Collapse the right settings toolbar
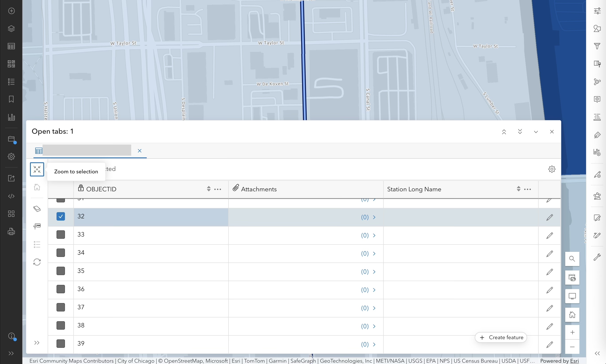 597,353
